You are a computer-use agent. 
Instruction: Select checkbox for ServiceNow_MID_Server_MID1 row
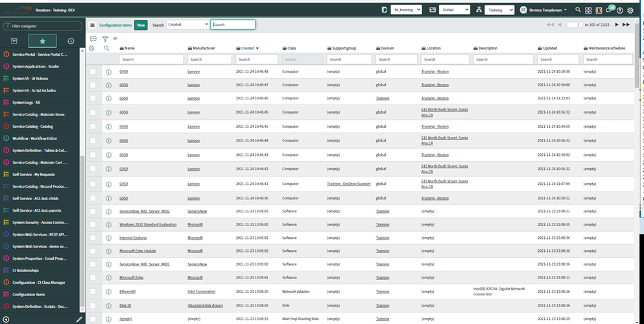93,264
